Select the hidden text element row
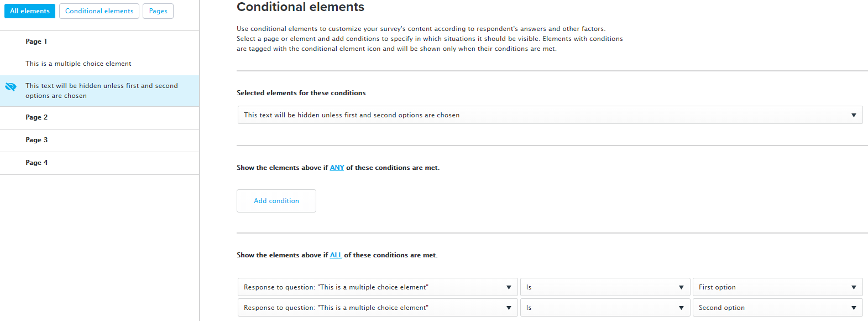This screenshot has height=321, width=868. (102, 91)
